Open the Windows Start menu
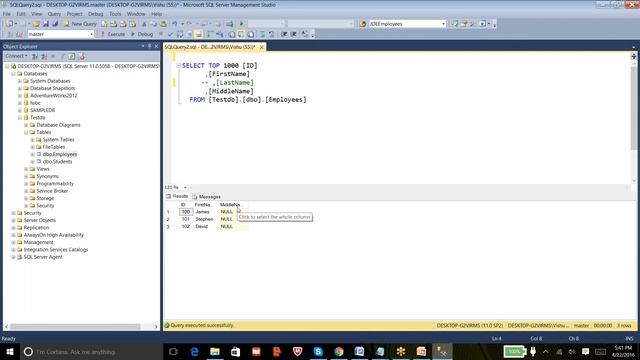640x360 pixels. point(10,351)
